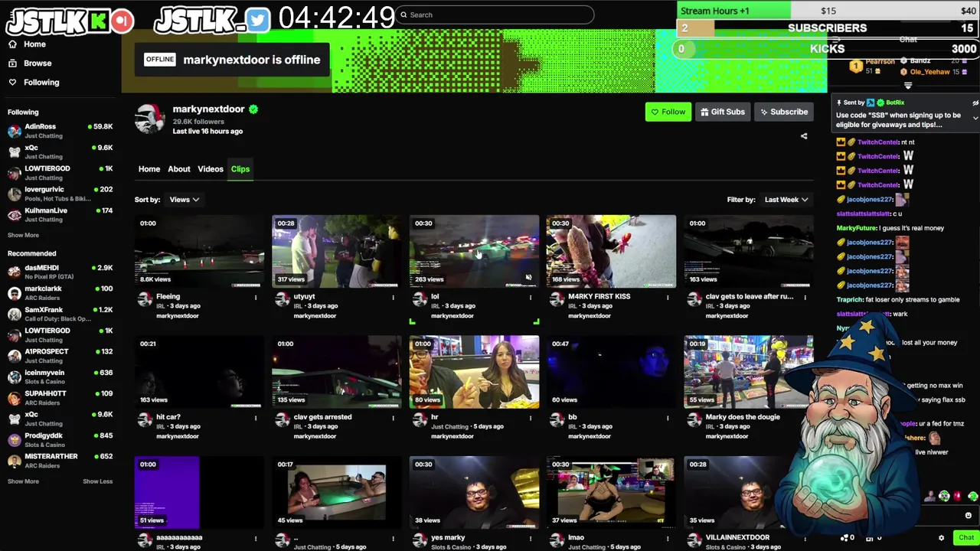980x551 pixels.
Task: Follow markynextdoor with the Follow button
Action: (x=668, y=112)
